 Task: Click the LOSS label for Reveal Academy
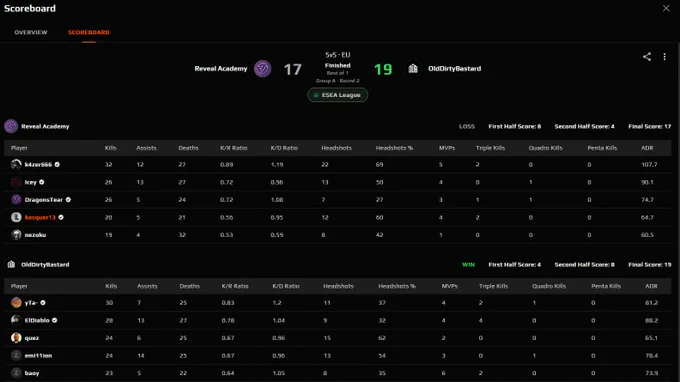click(467, 126)
